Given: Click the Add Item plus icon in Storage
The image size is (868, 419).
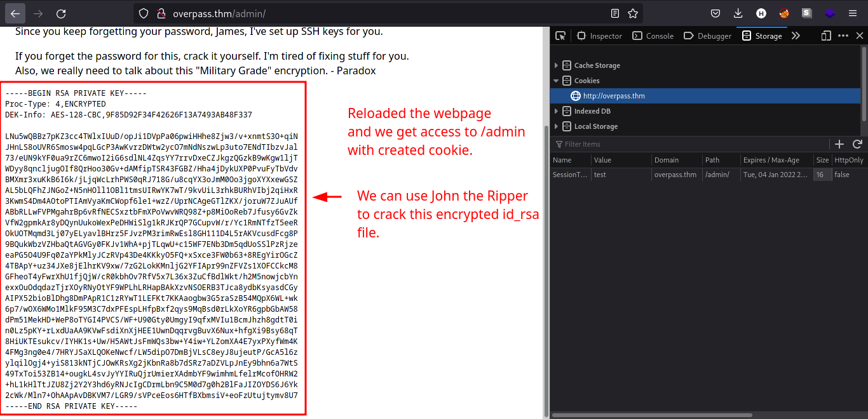Looking at the screenshot, I should pos(839,144).
